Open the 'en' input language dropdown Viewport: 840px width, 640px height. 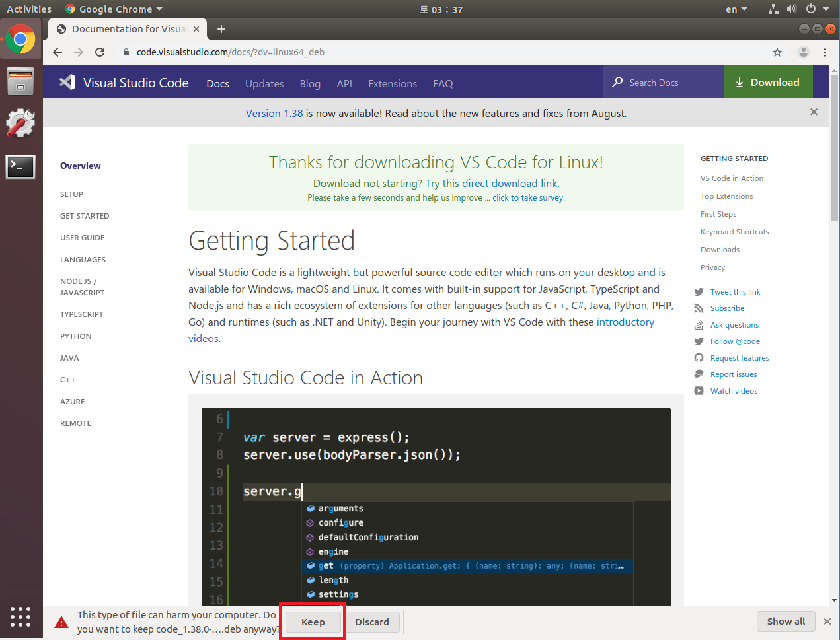(x=736, y=9)
